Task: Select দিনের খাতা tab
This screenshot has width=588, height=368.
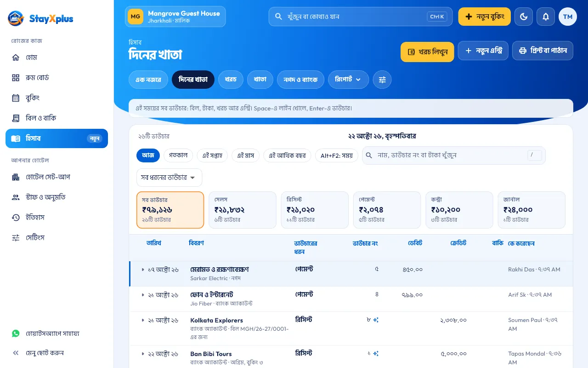Action: [x=193, y=80]
